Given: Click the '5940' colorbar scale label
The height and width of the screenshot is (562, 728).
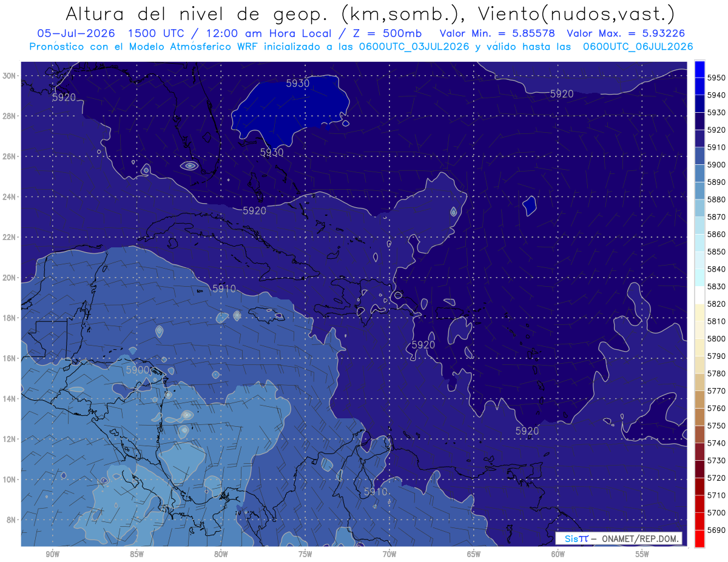Looking at the screenshot, I should (716, 95).
